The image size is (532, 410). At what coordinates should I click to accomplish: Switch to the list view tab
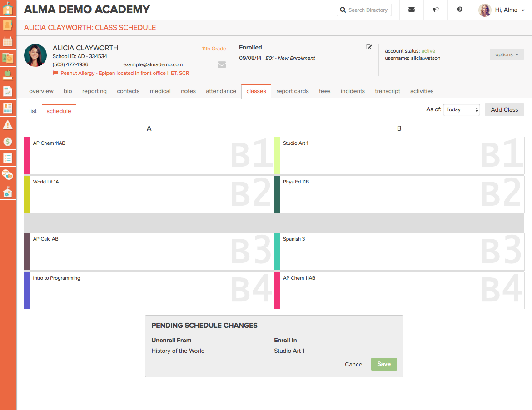(33, 111)
